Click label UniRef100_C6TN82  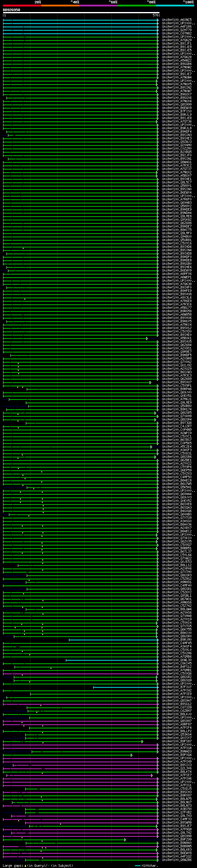177,33
